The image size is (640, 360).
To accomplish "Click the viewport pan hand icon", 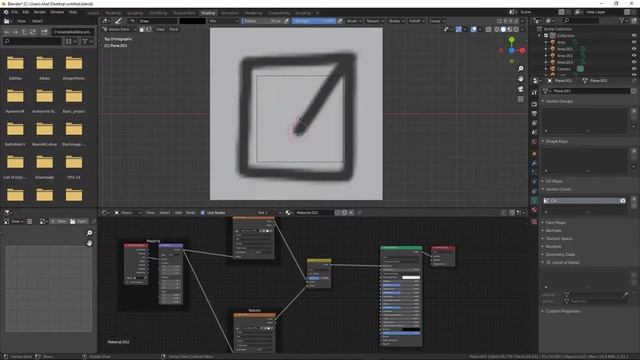I will tap(520, 78).
